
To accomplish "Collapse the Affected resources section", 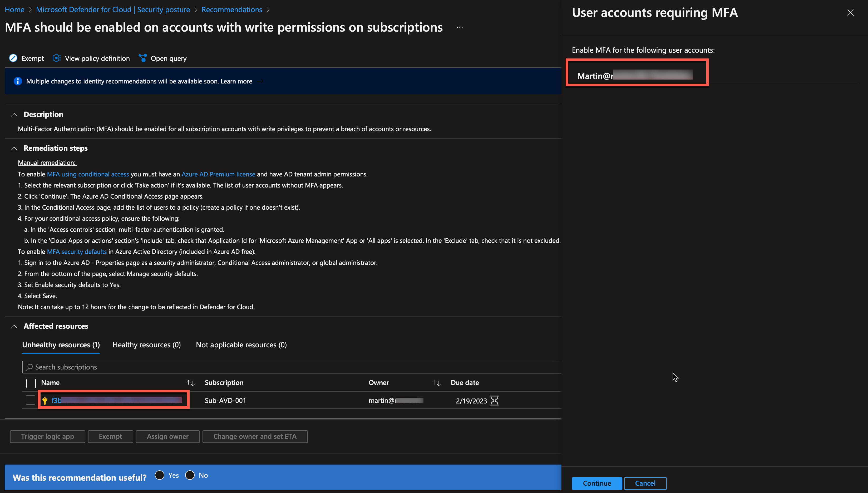I will click(x=14, y=326).
